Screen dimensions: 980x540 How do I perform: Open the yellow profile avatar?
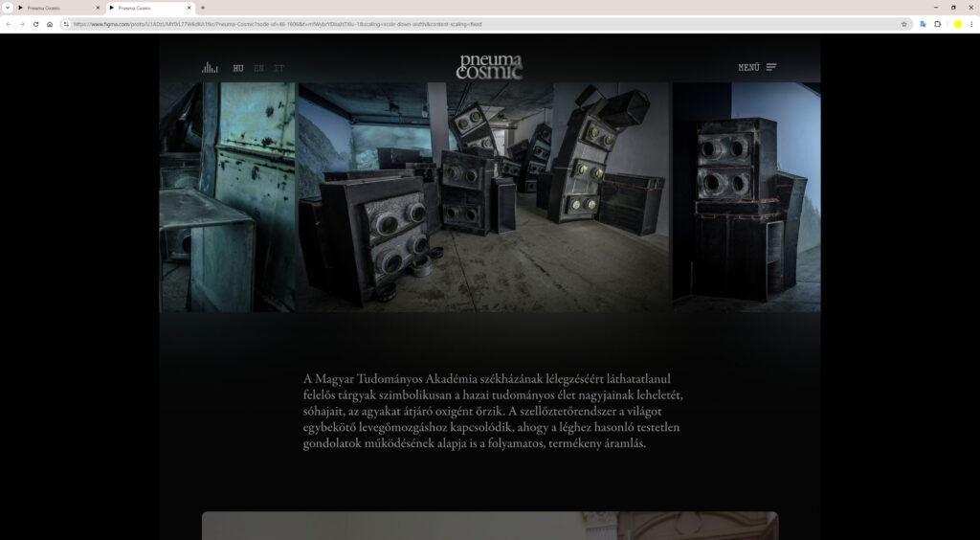pos(957,24)
